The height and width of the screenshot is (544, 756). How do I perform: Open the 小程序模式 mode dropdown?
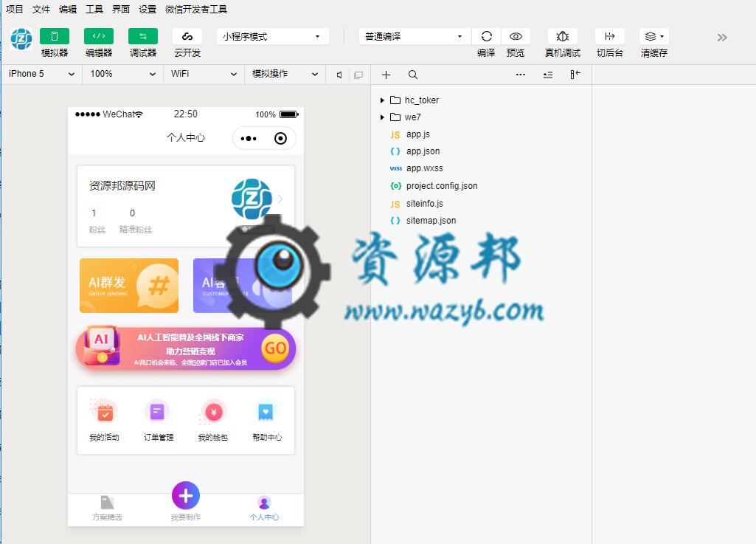(272, 36)
